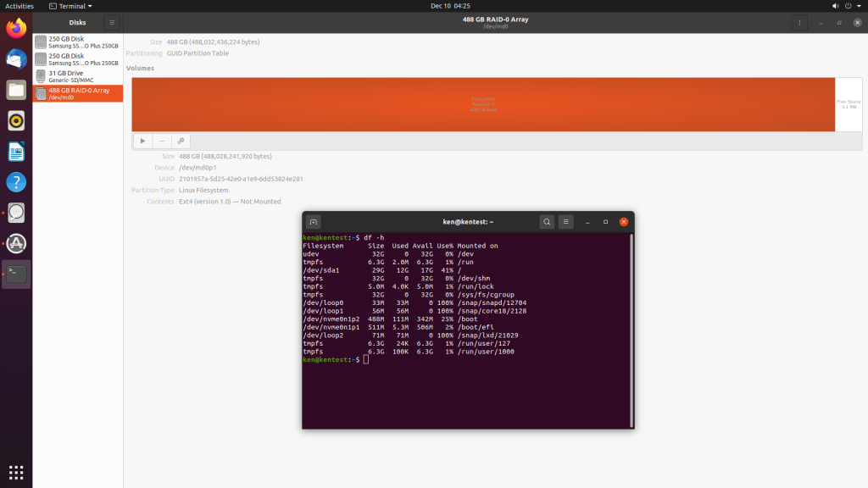Click the /dev/nvme0n1p2 row in terminal
This screenshot has width=868, height=488.
tap(390, 319)
